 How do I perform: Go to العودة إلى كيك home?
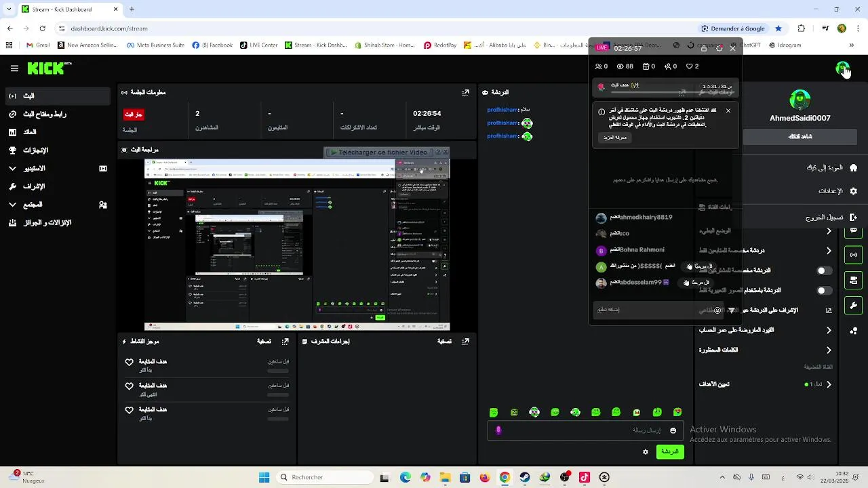click(x=831, y=167)
